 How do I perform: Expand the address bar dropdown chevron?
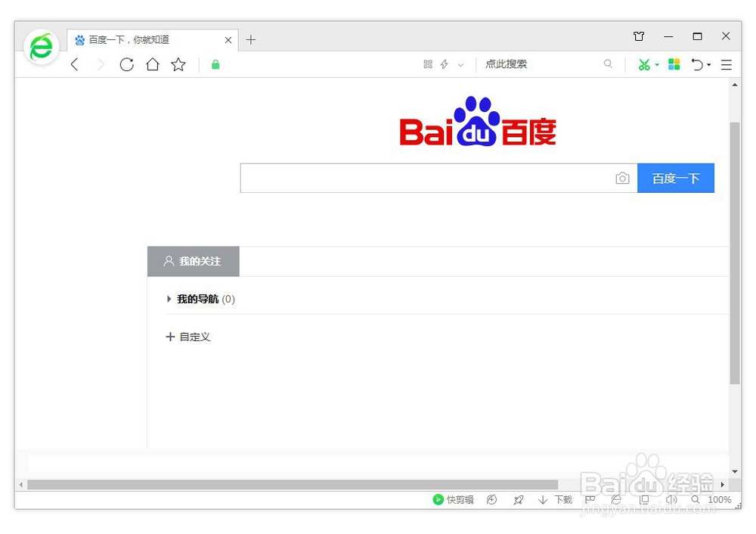(x=460, y=64)
